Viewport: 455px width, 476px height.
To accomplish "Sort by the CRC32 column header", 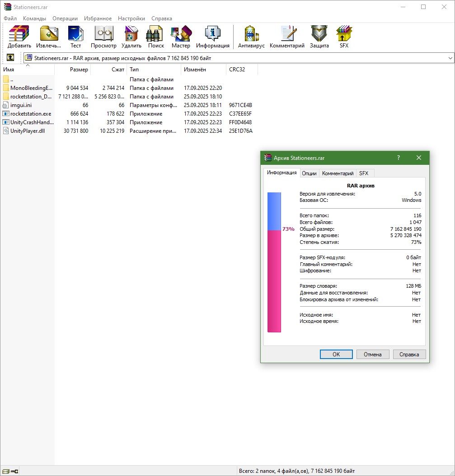I will 242,70.
